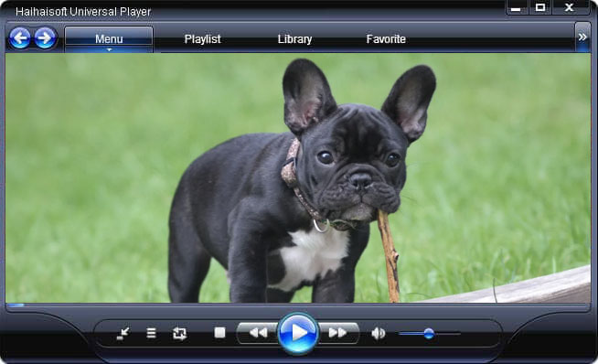Stop the video with the Stop button
Image resolution: width=598 pixels, height=364 pixels.
[219, 333]
